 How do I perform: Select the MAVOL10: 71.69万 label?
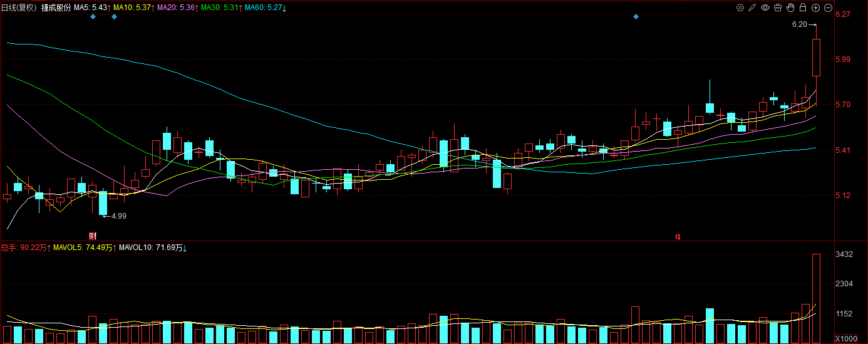pyautogui.click(x=153, y=248)
